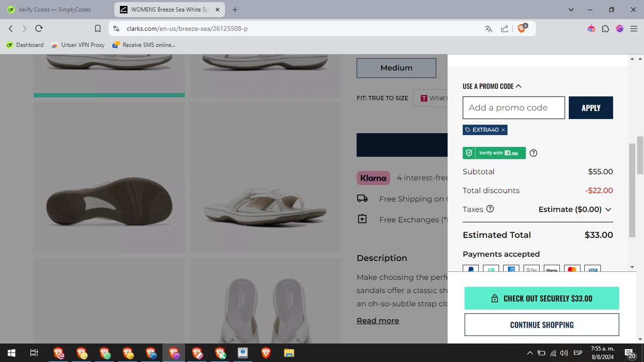
Task: Close the WOMENS Breeze Sea tab
Action: [217, 9]
